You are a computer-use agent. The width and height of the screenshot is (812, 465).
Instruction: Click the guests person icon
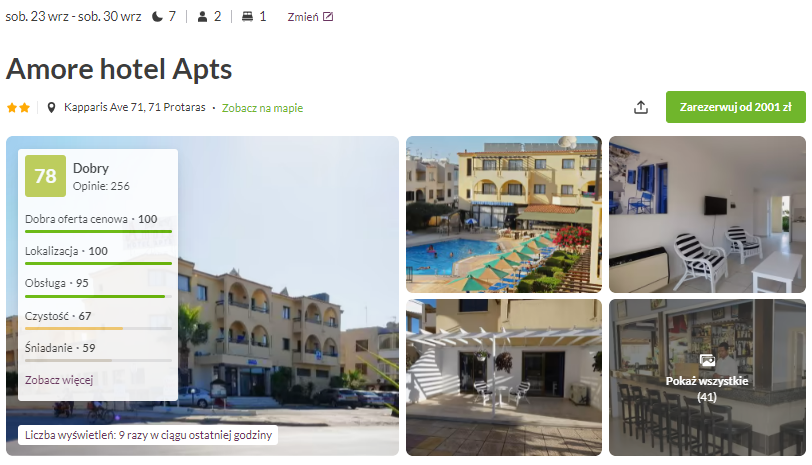202,17
